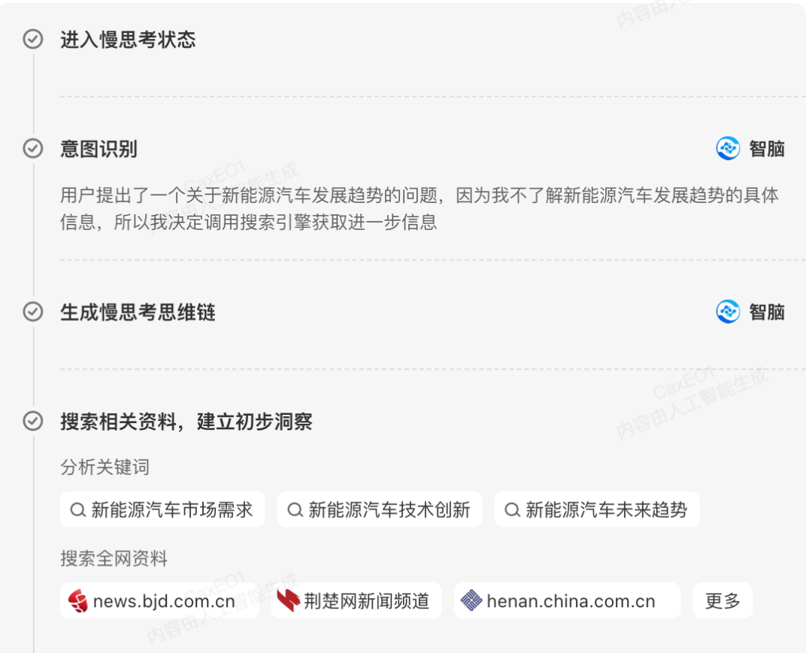This screenshot has height=653, width=812.
Task: Click the 智脑 logo in 生成慢思考思维链 row
Action: coord(728,312)
